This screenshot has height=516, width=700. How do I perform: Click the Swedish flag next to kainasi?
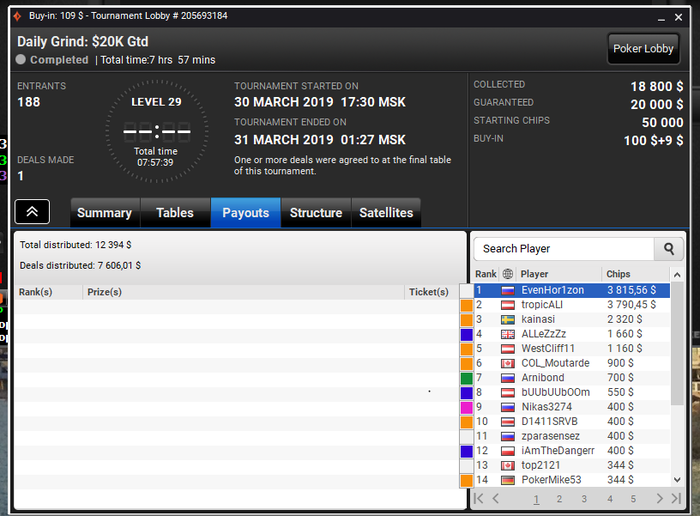(x=508, y=320)
